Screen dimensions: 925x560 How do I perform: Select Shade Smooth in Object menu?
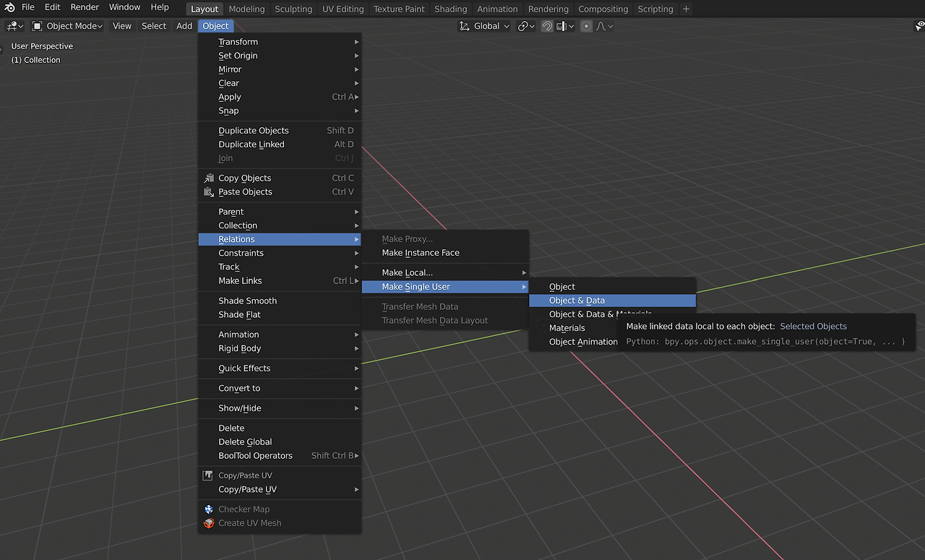(x=280, y=301)
